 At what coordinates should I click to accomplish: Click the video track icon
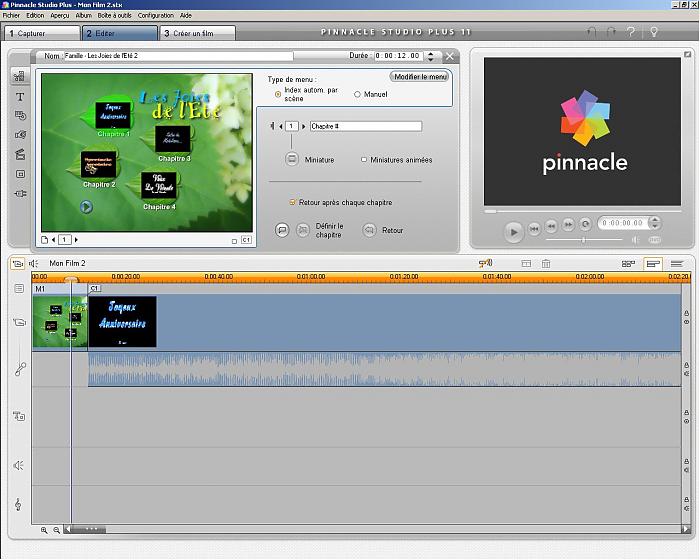point(20,322)
